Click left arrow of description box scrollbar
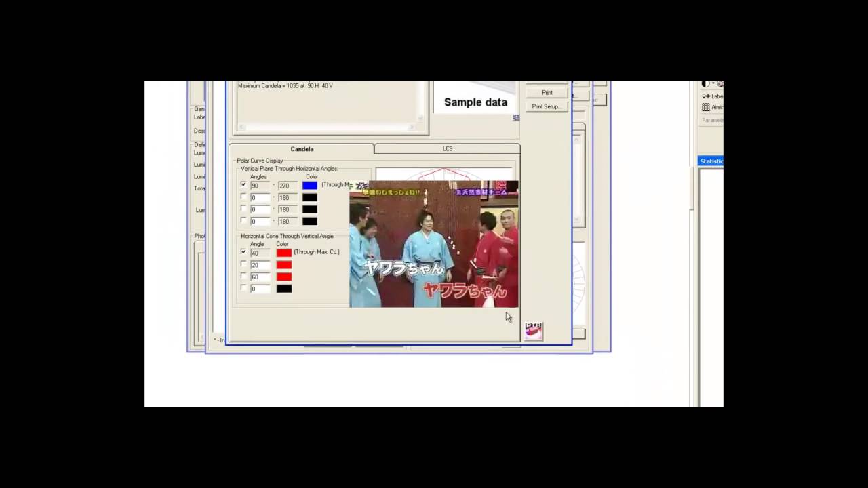Viewport: 868px width, 488px height. pyautogui.click(x=241, y=127)
